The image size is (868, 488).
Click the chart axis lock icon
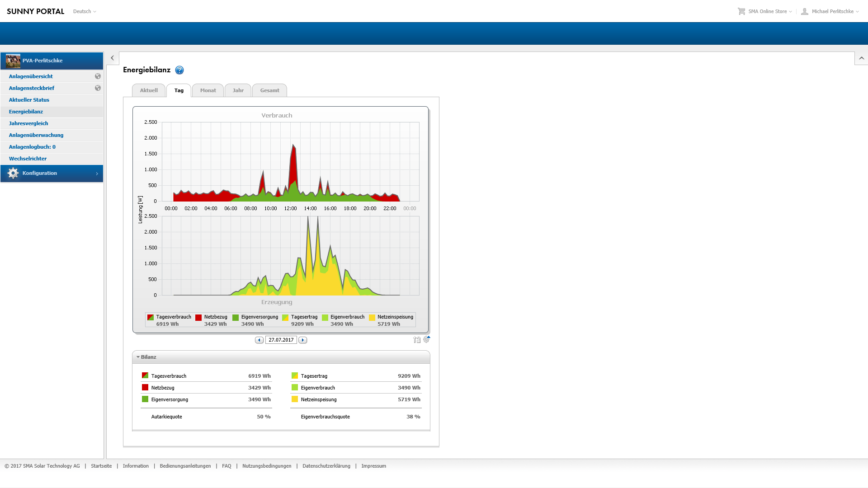(x=417, y=340)
